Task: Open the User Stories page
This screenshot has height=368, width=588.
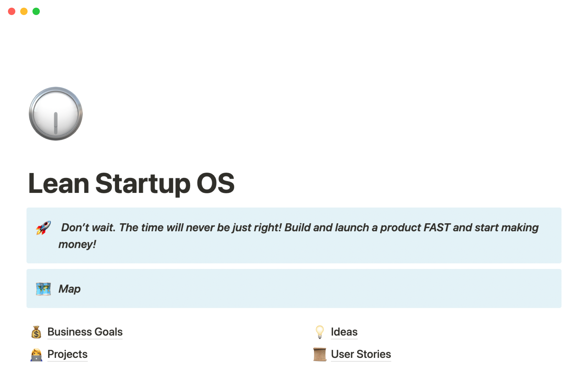Action: point(361,355)
